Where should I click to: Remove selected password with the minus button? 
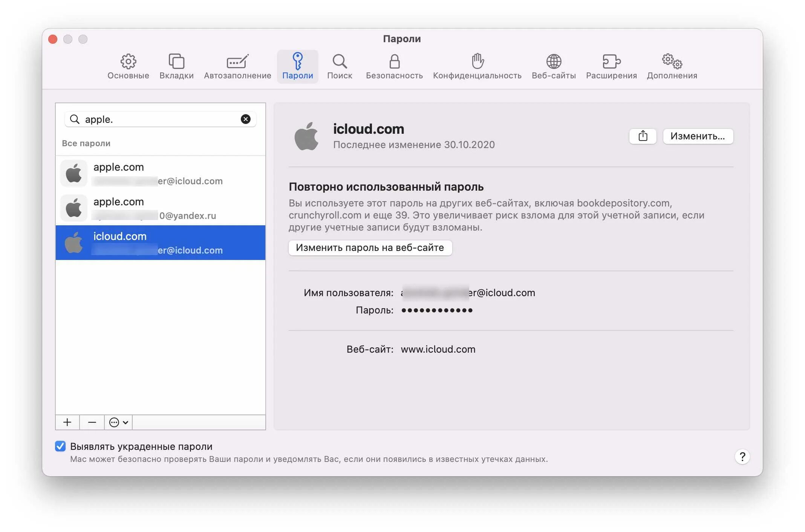[92, 422]
